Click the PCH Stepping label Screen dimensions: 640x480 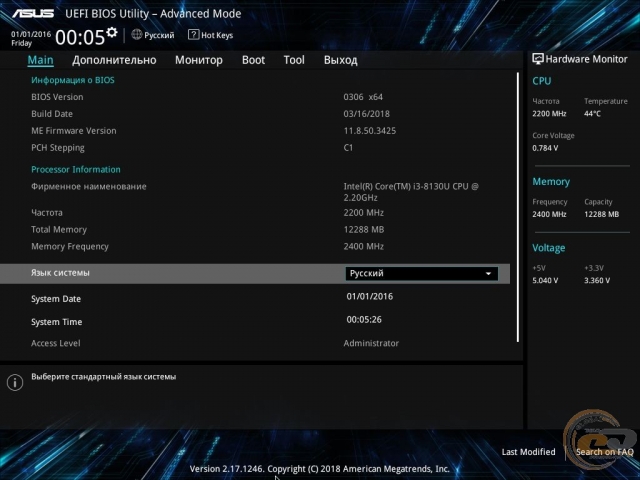coord(58,148)
